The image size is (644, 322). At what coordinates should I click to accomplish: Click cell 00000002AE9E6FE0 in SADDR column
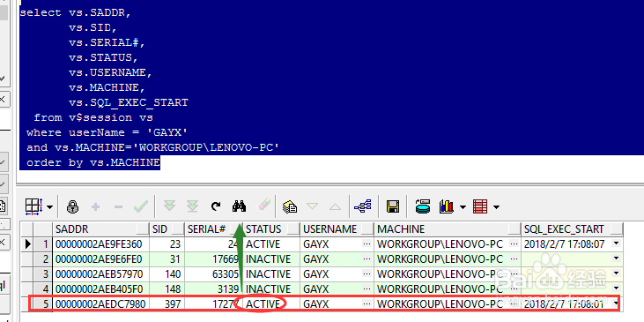[101, 259]
